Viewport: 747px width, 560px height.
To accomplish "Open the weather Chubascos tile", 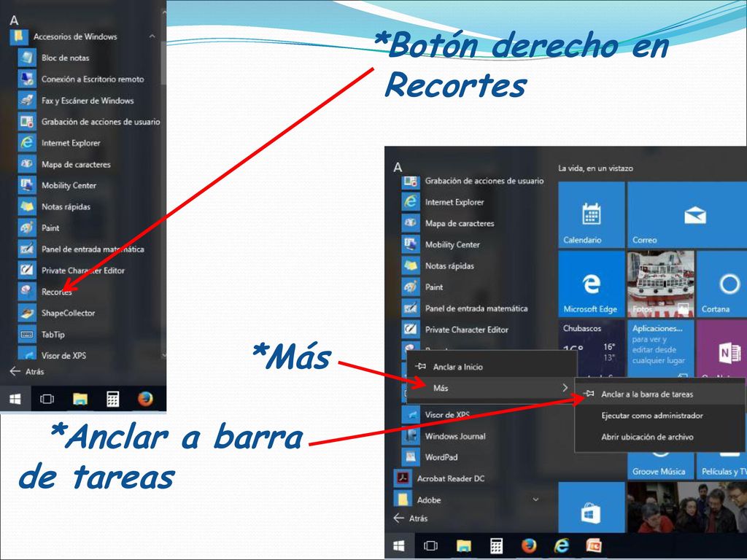I will [x=591, y=348].
